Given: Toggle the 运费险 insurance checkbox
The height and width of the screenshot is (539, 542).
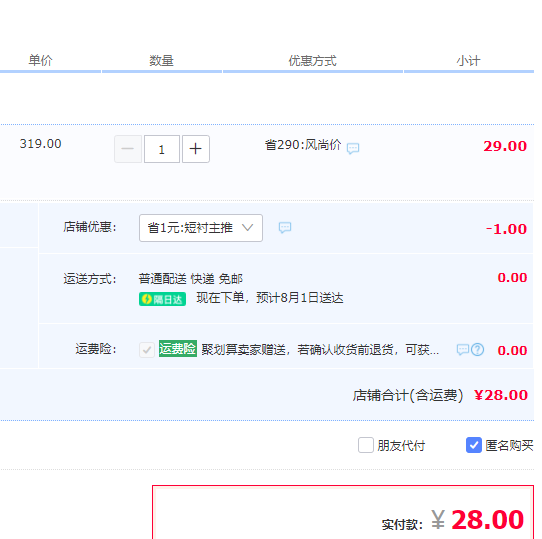Looking at the screenshot, I should tap(147, 350).
